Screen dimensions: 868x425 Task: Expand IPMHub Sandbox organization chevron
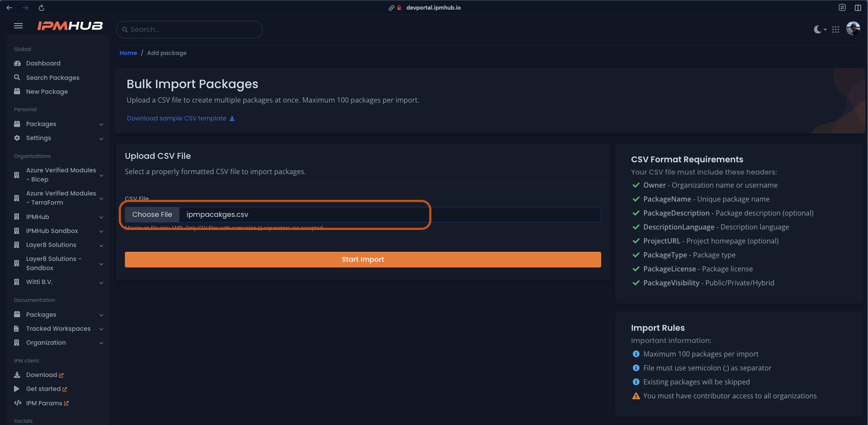[x=101, y=231]
